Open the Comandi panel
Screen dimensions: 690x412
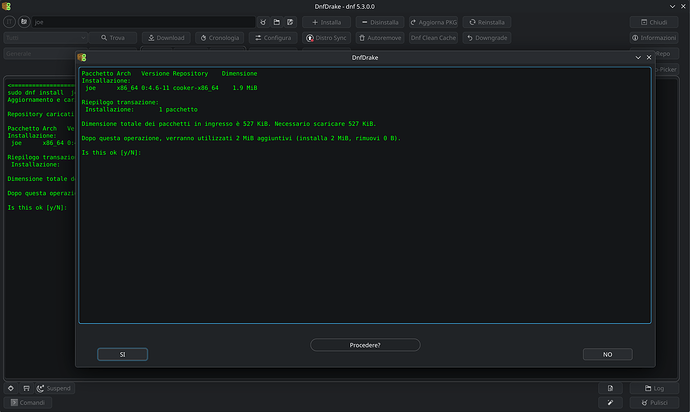coord(28,402)
